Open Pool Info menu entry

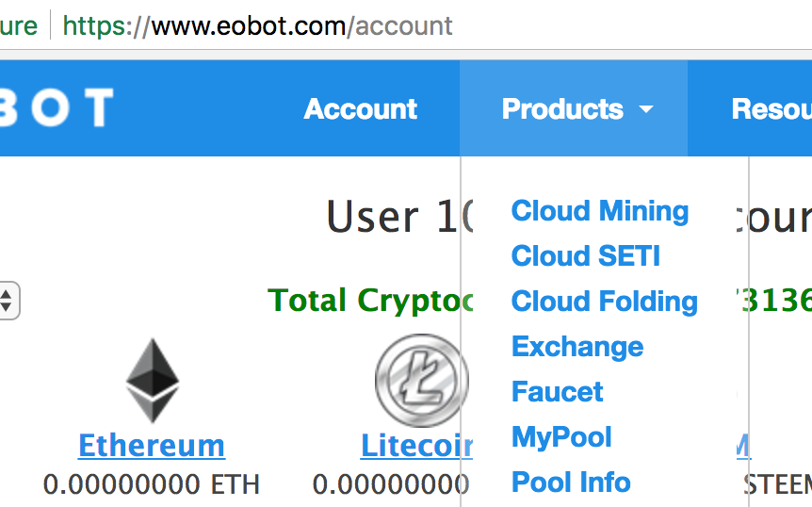point(571,482)
